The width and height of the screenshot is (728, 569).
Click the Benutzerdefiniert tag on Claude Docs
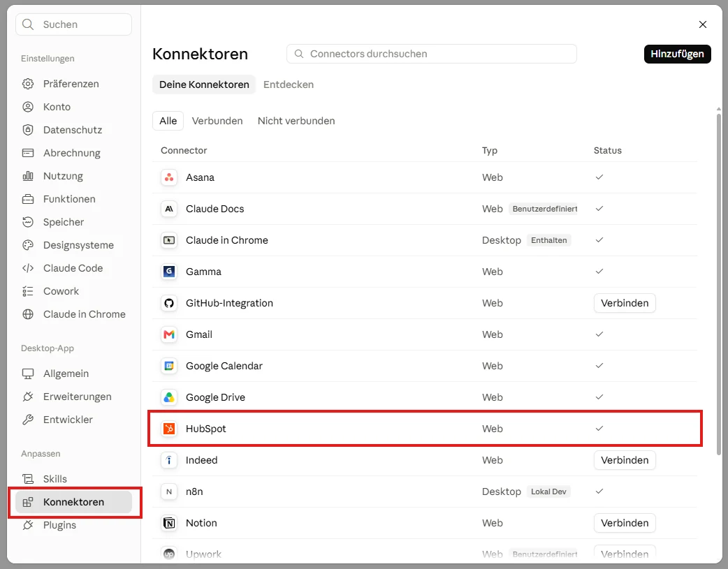point(545,209)
